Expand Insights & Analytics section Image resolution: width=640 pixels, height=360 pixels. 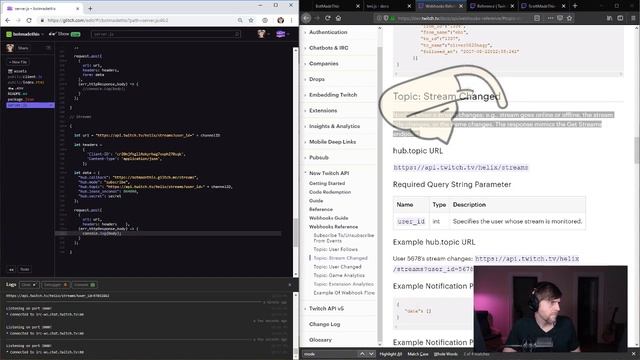click(x=334, y=126)
